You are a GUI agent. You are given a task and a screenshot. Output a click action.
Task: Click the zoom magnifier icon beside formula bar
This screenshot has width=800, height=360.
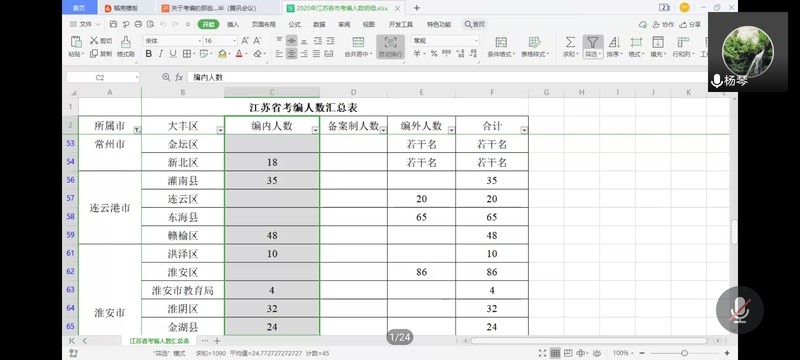point(166,77)
